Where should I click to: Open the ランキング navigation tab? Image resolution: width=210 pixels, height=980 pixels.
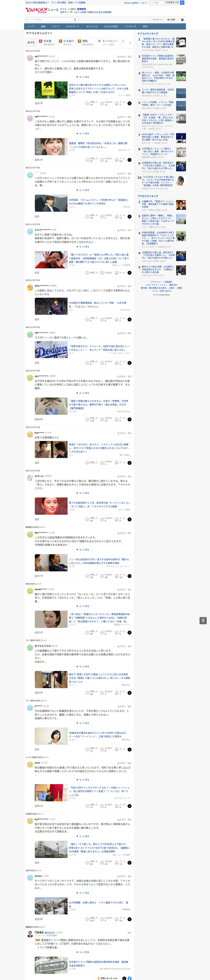(130, 26)
